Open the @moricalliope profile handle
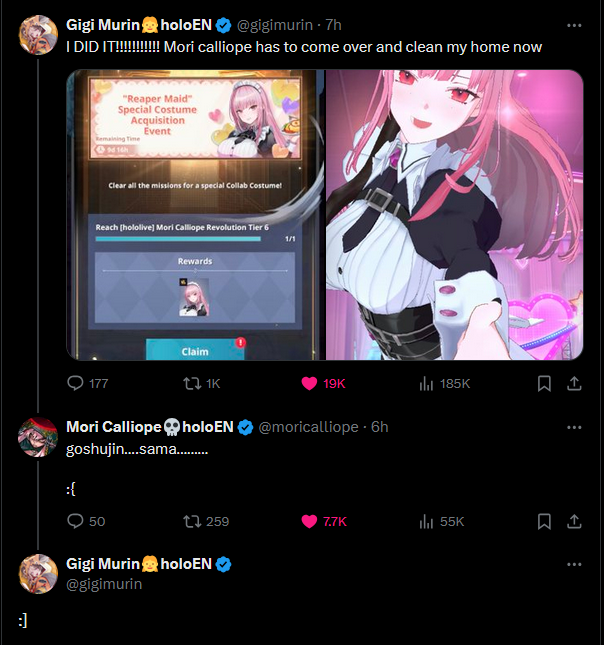This screenshot has height=645, width=604. point(309,427)
